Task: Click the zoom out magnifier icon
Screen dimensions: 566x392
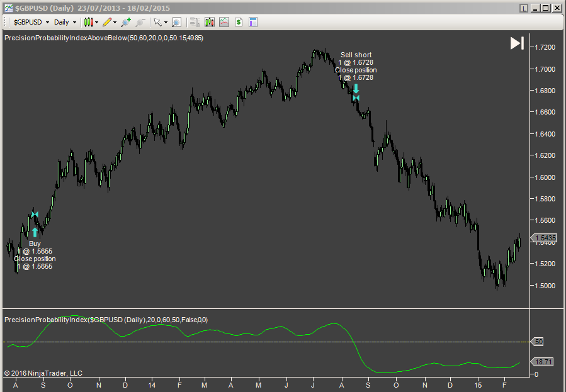Action: pyautogui.click(x=140, y=23)
